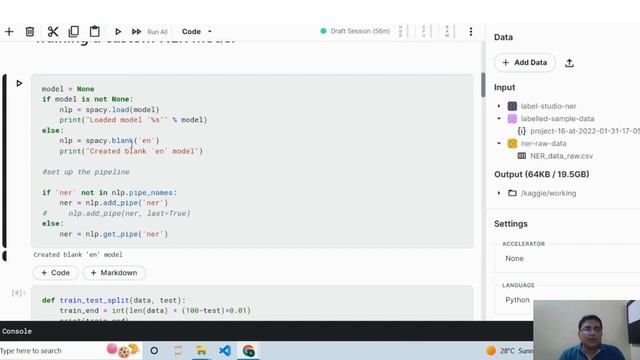The image size is (640, 360).
Task: Open File Explorer from taskbar
Action: pos(201,351)
